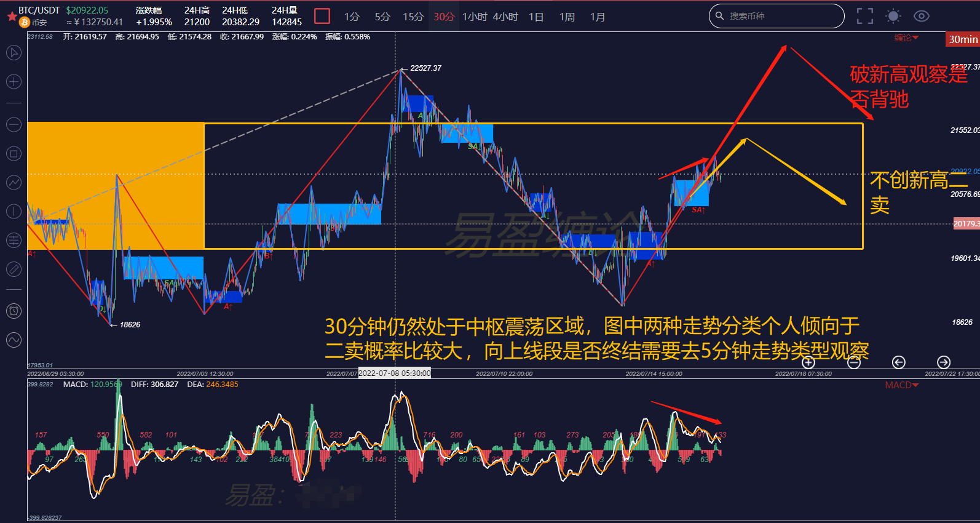Switch to 1日 timeframe
Image resolution: width=980 pixels, height=523 pixels.
536,17
